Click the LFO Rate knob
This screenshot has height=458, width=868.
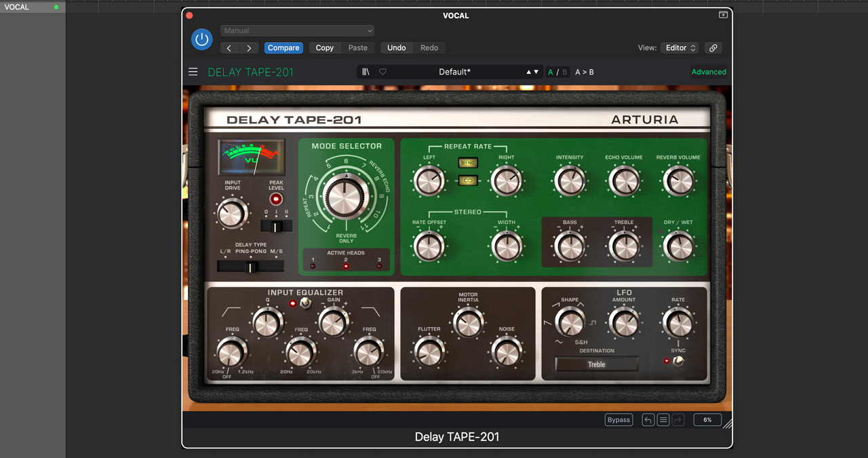tap(678, 322)
